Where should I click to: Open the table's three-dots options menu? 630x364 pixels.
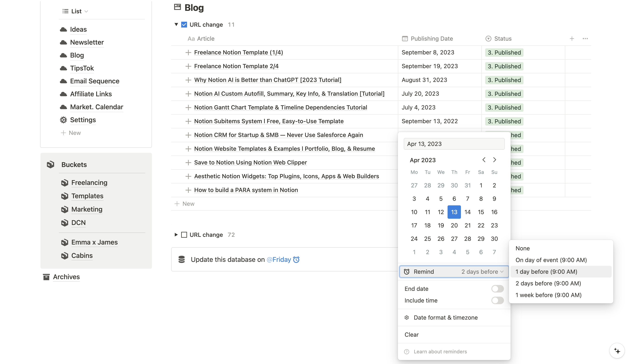(x=585, y=39)
